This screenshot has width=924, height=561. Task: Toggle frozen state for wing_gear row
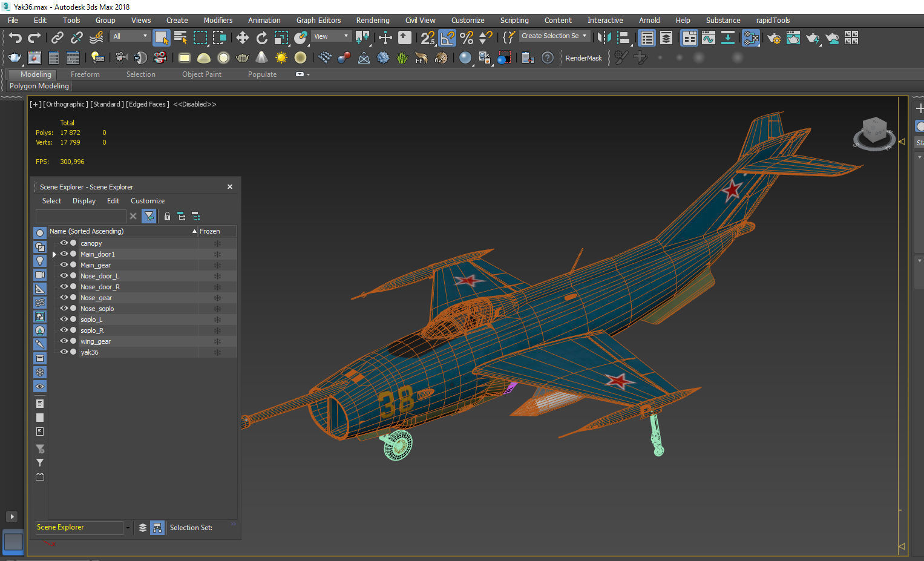217,341
